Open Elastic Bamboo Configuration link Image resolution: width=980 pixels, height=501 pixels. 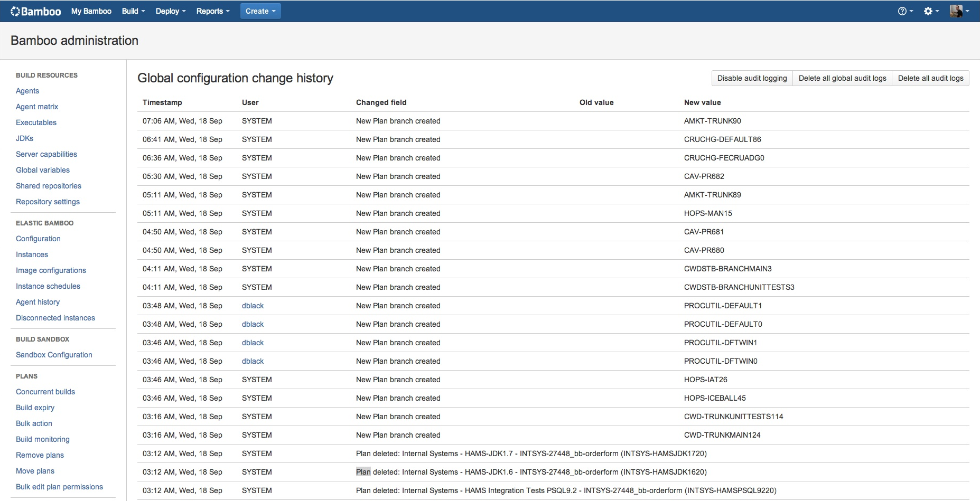[38, 239]
